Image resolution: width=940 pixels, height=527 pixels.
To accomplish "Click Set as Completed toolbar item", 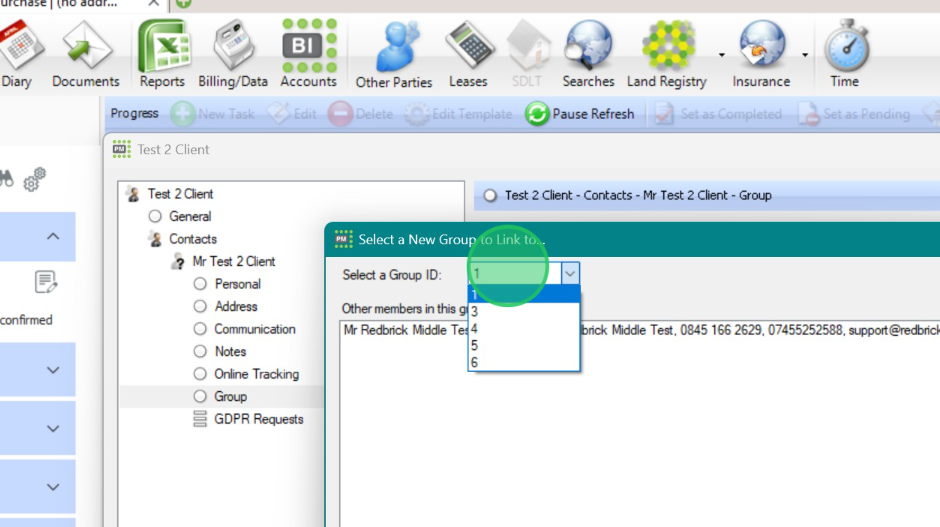I will click(x=718, y=113).
